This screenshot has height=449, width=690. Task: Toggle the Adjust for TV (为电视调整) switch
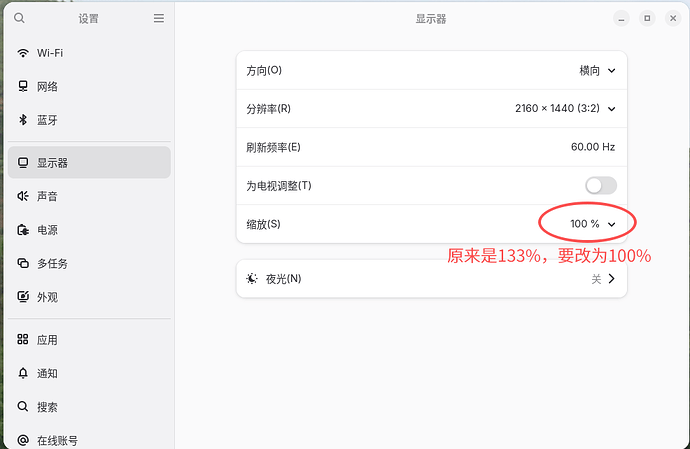pos(600,185)
